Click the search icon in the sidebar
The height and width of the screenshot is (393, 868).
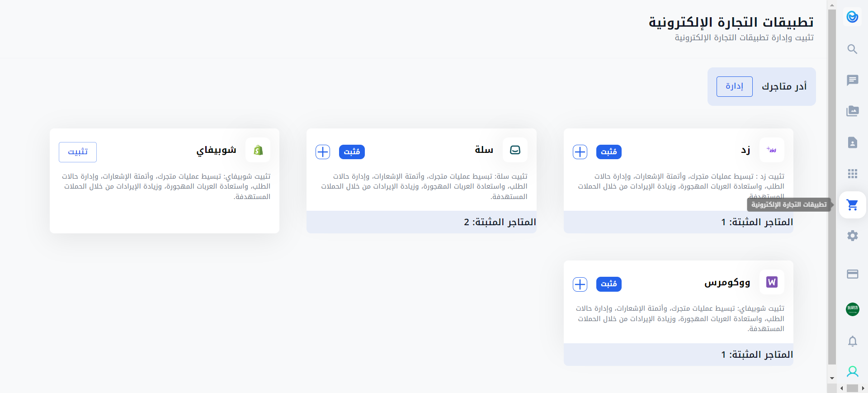pos(852,49)
